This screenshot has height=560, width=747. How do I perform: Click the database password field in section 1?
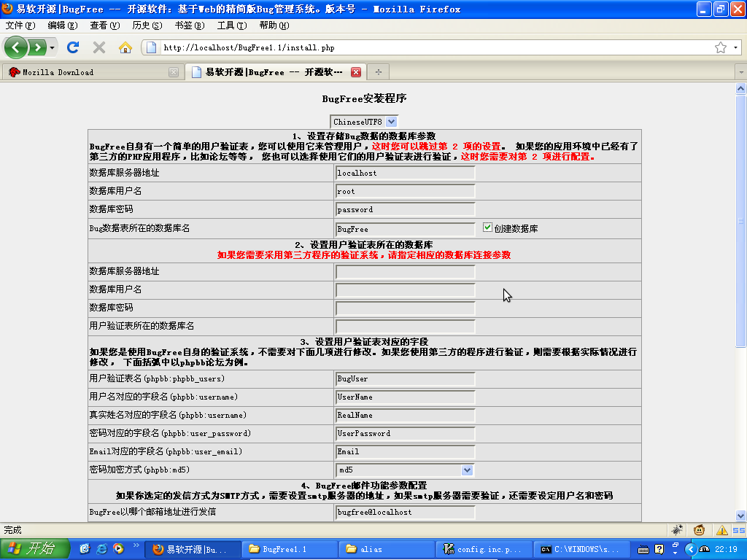tap(405, 209)
